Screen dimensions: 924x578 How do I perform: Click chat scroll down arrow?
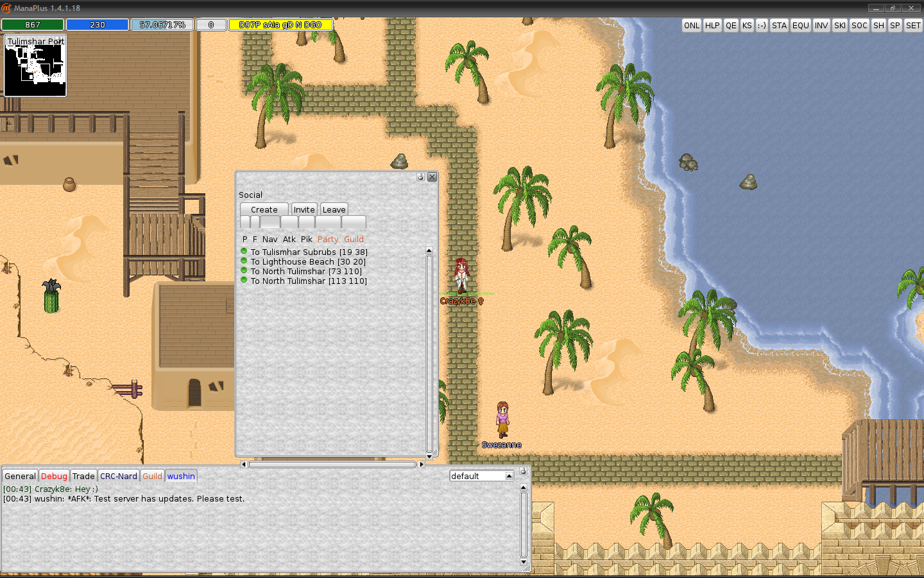524,562
